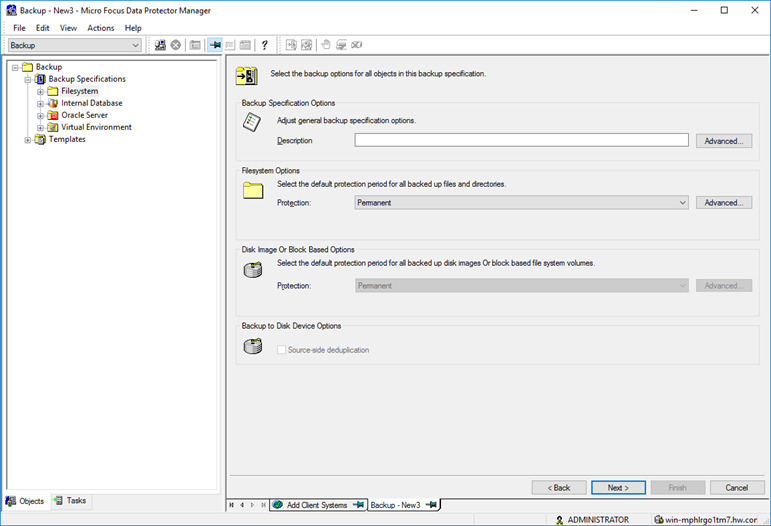771x526 pixels.
Task: Click the Back button
Action: [x=559, y=488]
